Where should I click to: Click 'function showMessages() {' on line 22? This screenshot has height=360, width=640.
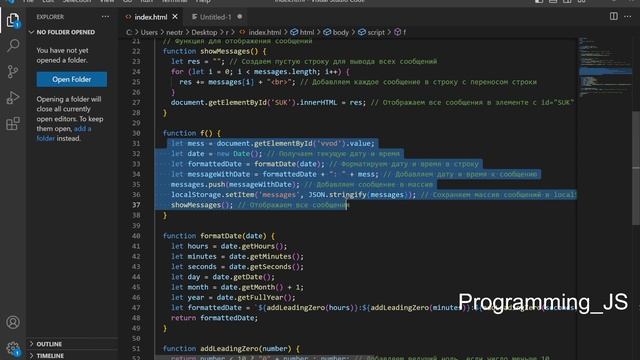[x=214, y=51]
